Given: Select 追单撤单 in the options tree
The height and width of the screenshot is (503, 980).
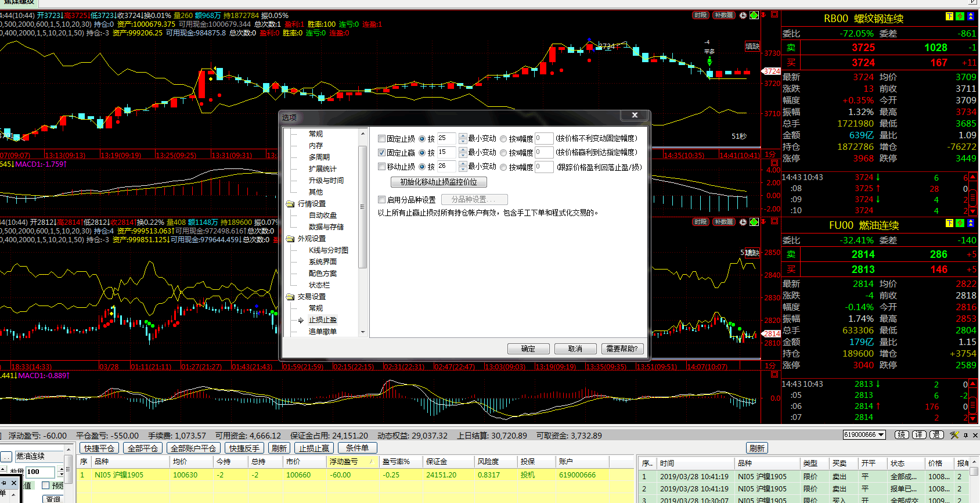Looking at the screenshot, I should point(322,332).
